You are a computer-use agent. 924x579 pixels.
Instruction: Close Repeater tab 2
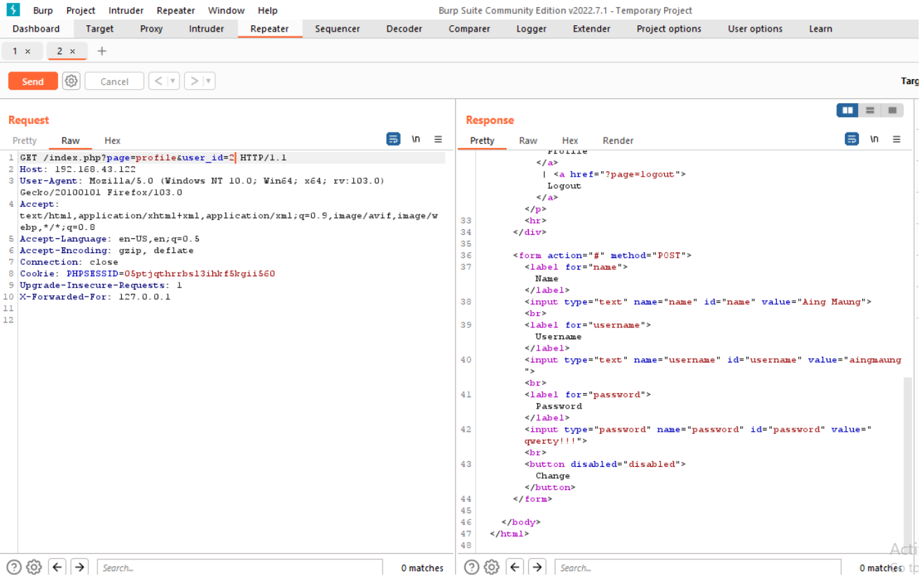click(72, 51)
